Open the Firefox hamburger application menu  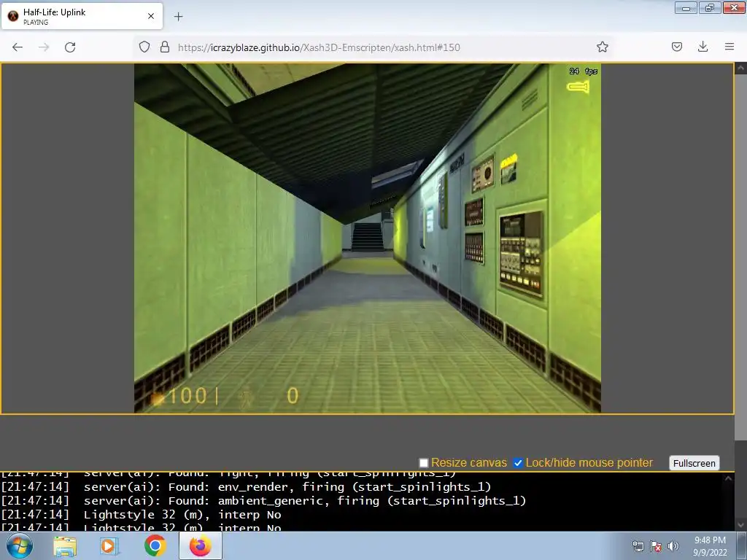click(x=729, y=47)
